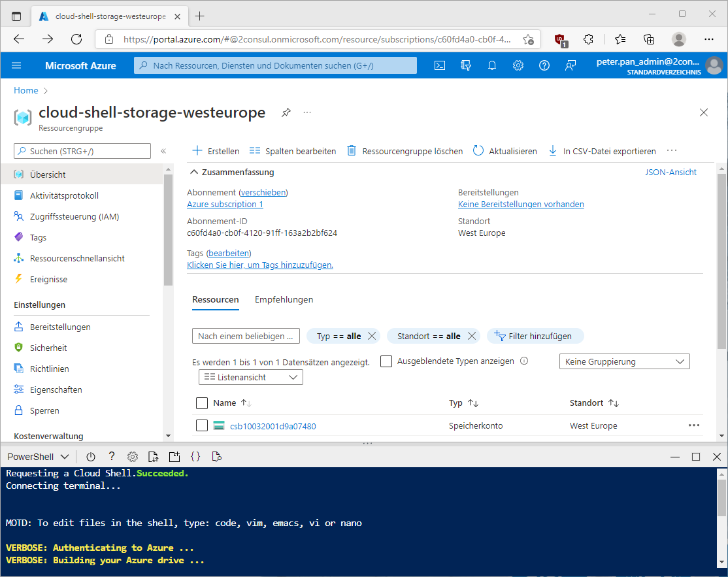Open the help question mark in header
728x577 pixels.
544,65
